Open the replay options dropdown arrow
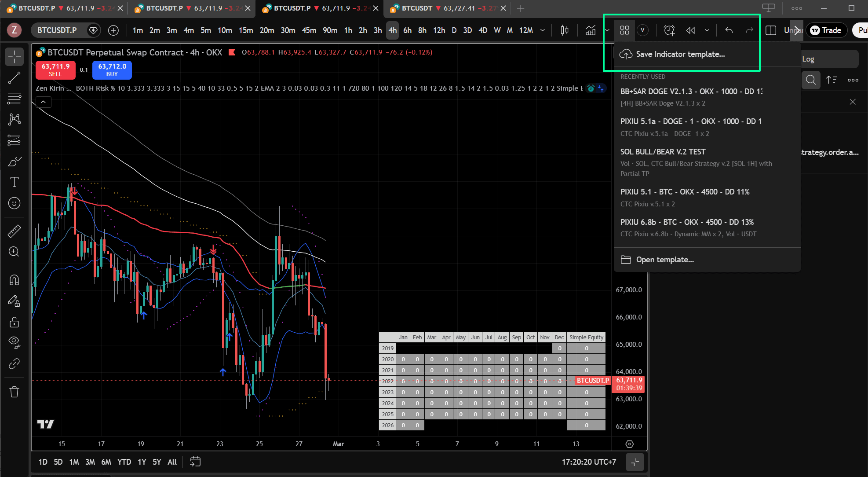 [707, 30]
